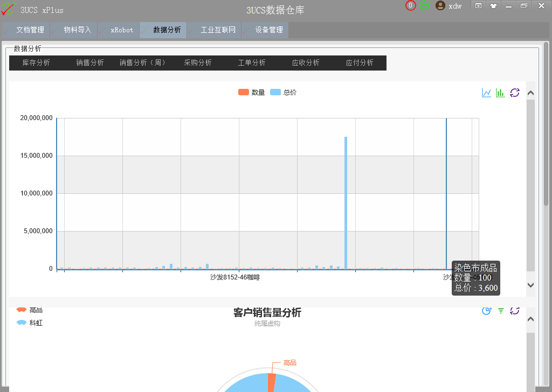Click the red notification counter icon
The height and width of the screenshot is (392, 552).
pos(411,5)
